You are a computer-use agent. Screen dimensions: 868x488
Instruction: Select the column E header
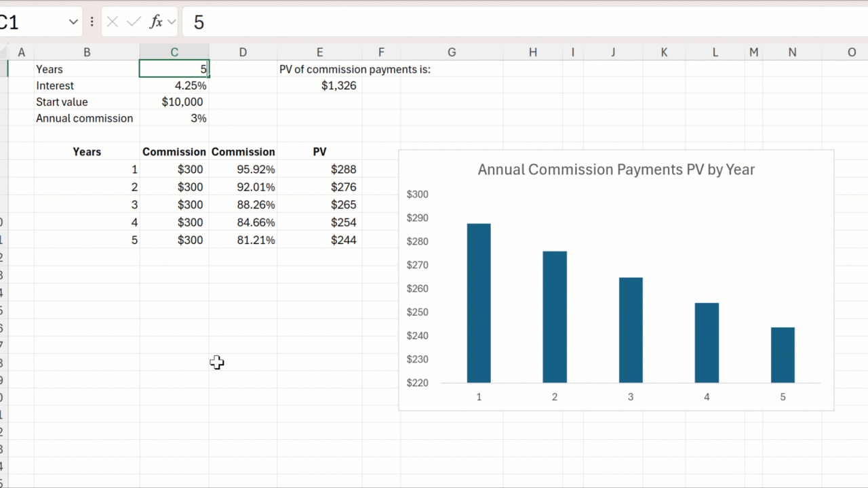[x=319, y=52]
